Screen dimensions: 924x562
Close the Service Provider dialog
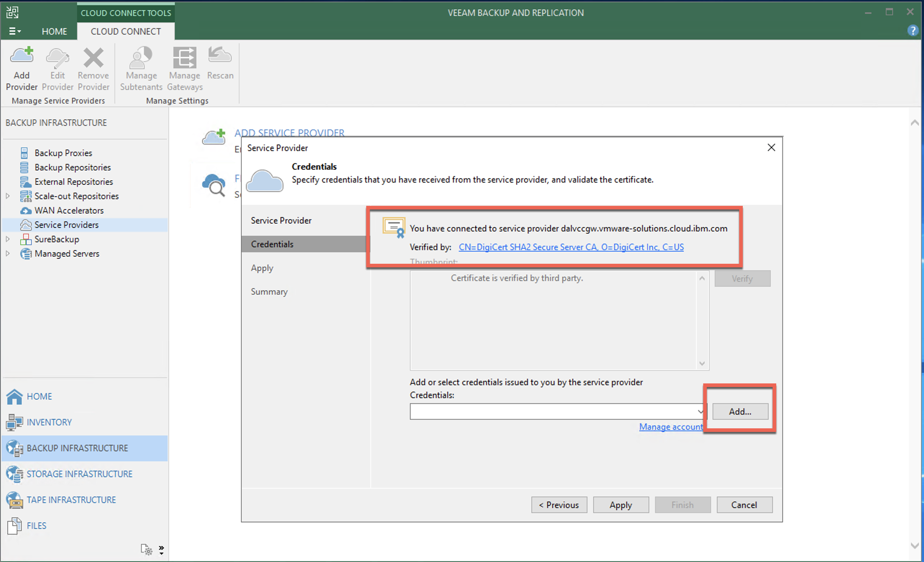click(771, 148)
